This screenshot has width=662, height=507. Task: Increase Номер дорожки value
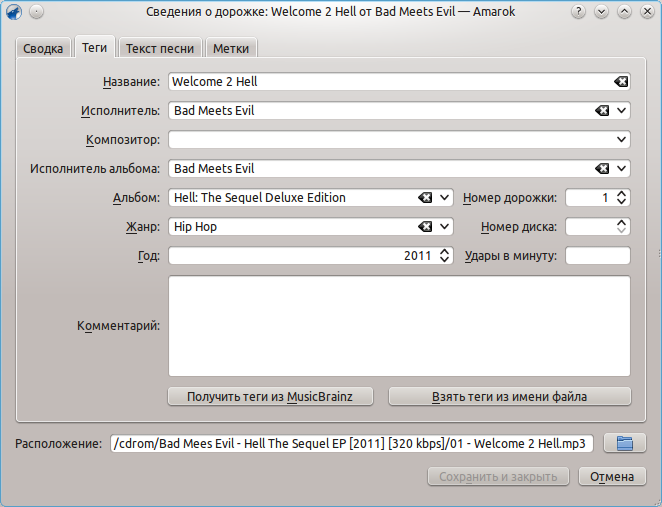click(x=621, y=193)
